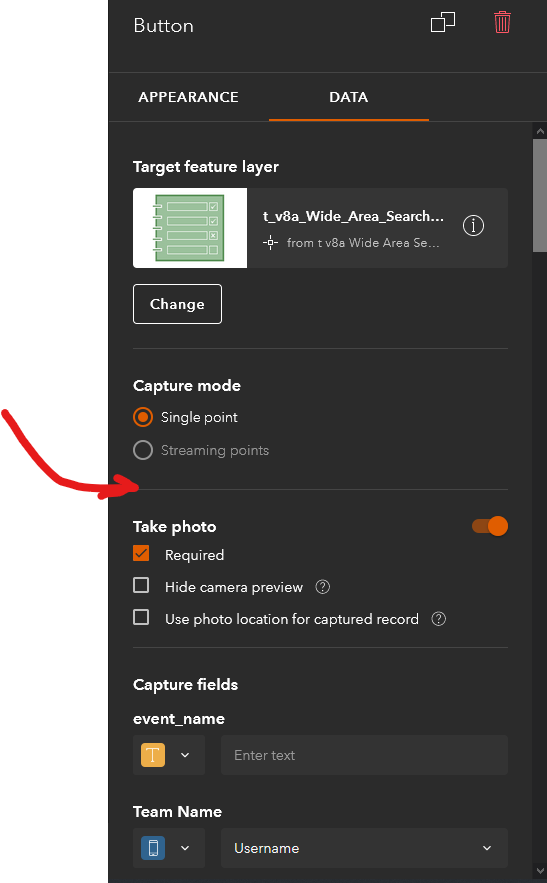This screenshot has width=547, height=883.
Task: Select the Single point radio option
Action: coord(143,417)
